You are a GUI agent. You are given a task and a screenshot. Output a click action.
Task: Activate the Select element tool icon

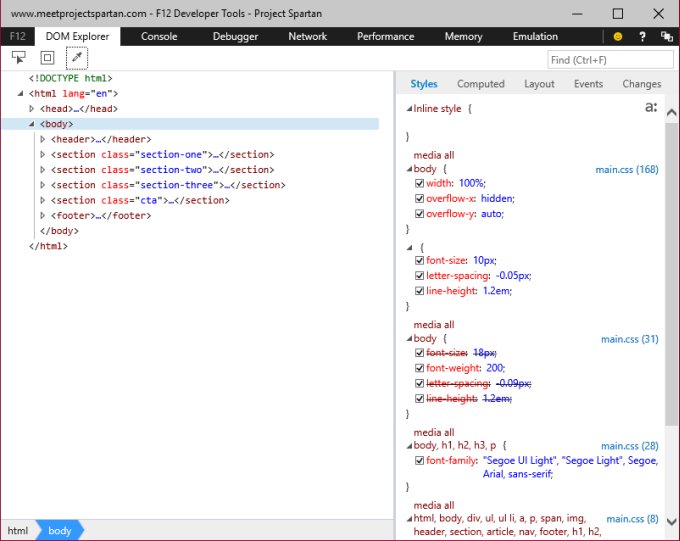pos(19,57)
